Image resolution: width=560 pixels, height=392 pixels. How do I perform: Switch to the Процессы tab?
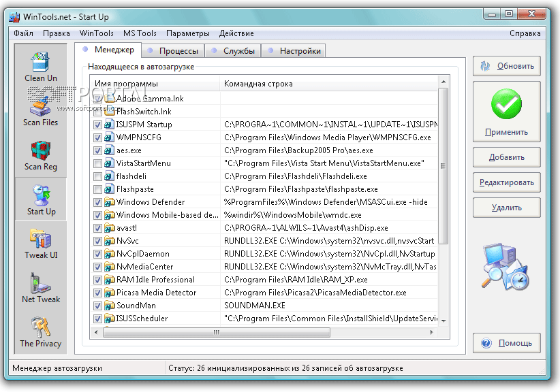click(x=173, y=51)
